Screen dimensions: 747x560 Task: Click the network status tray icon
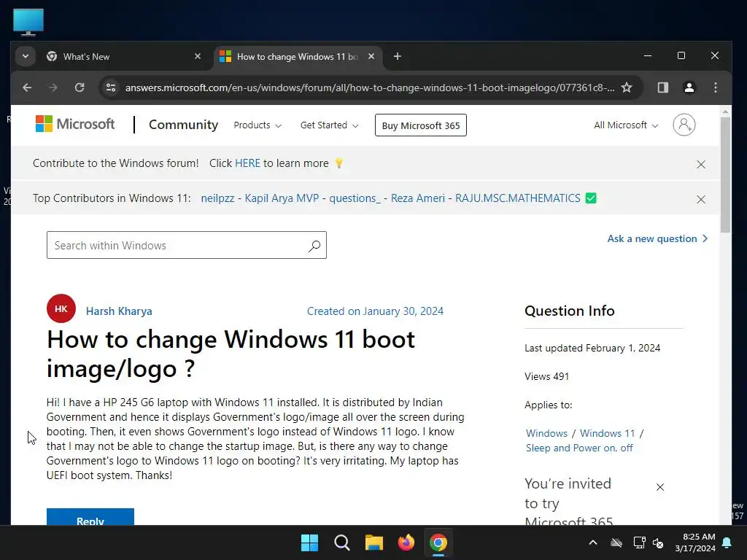[x=639, y=542]
